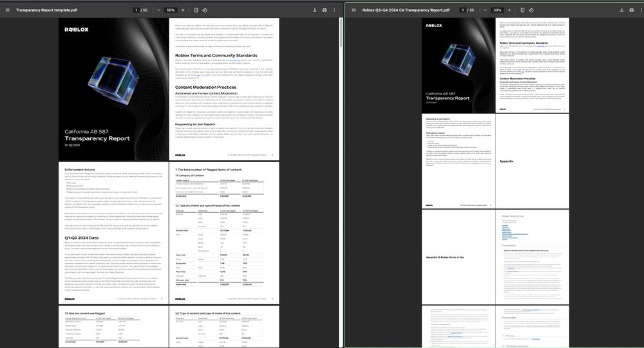Screen dimensions: 644x348
Task: Click '1. The total number of flagged items' heading
Action: (209, 169)
